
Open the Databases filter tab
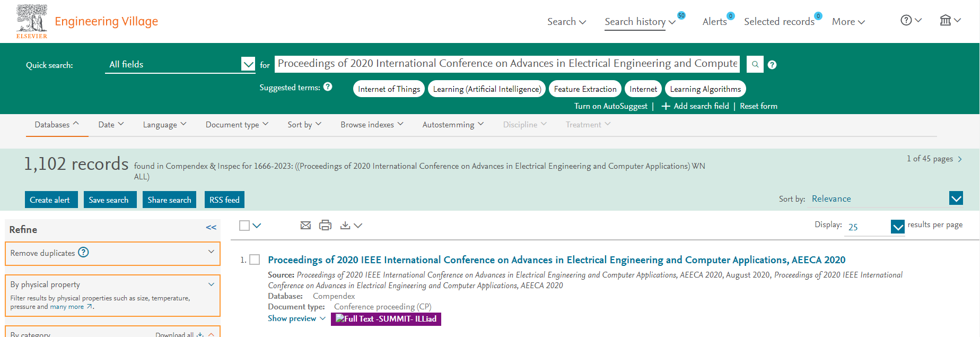click(57, 124)
